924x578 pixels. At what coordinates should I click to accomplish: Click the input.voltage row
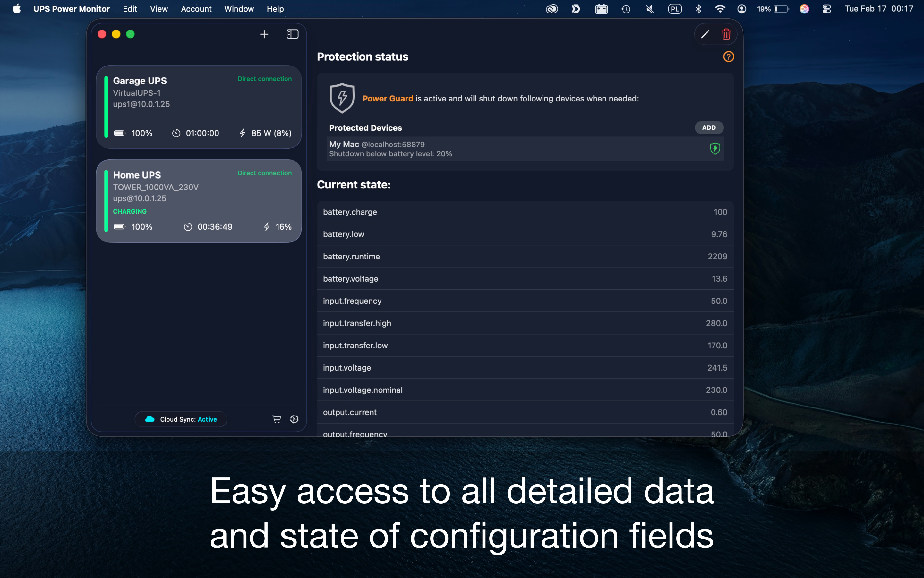point(525,367)
